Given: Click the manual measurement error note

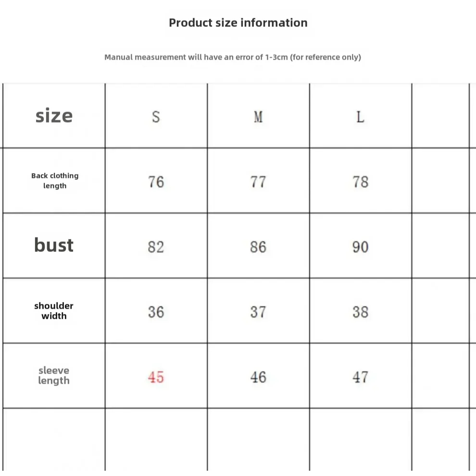Looking at the screenshot, I should click(x=233, y=57).
